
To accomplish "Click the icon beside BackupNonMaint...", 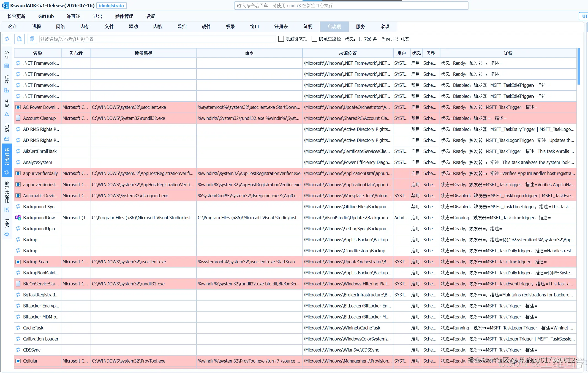I will pos(18,273).
